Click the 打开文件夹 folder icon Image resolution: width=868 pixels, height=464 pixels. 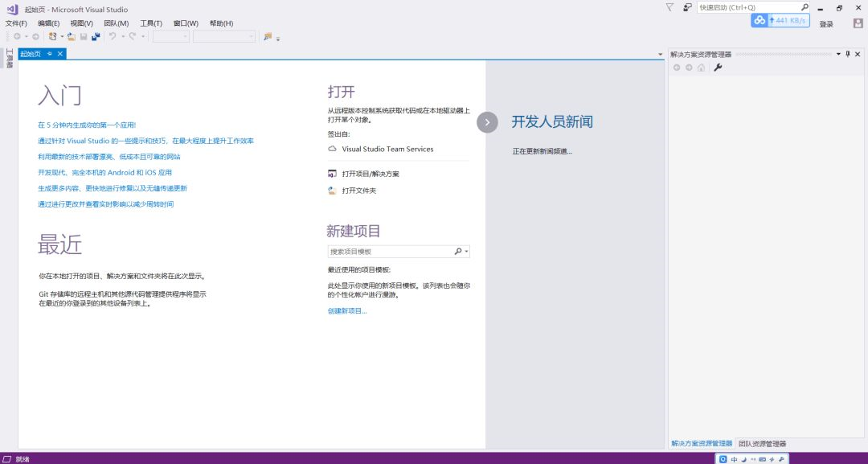point(332,191)
